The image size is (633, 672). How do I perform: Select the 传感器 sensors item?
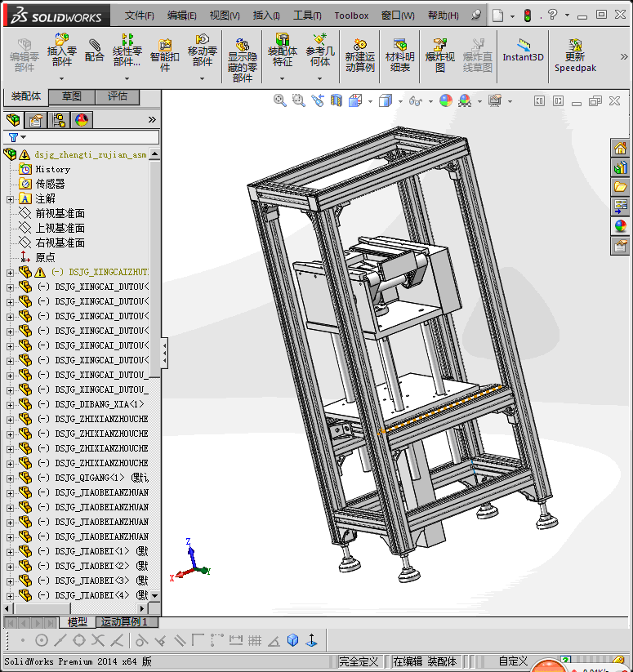50,184
